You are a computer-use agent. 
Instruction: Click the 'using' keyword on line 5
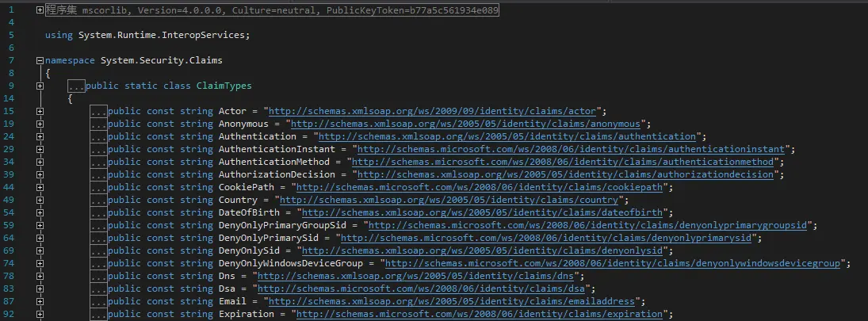[59, 35]
